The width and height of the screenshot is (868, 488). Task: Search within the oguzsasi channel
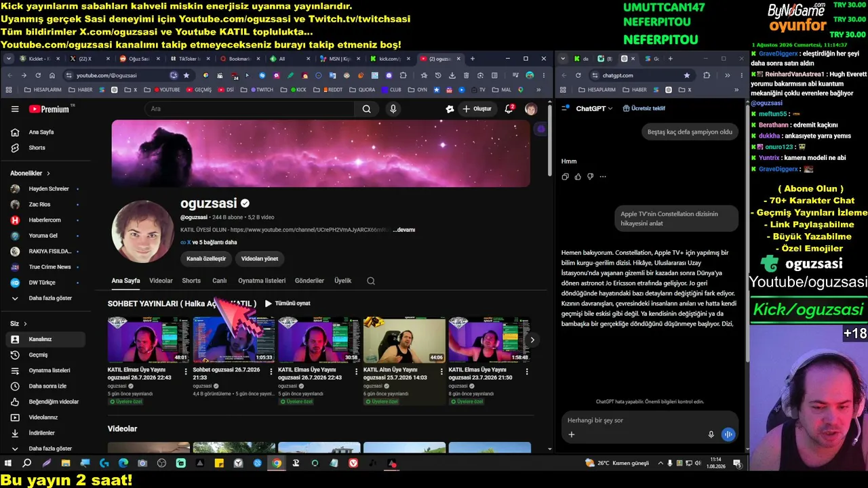pyautogui.click(x=371, y=281)
